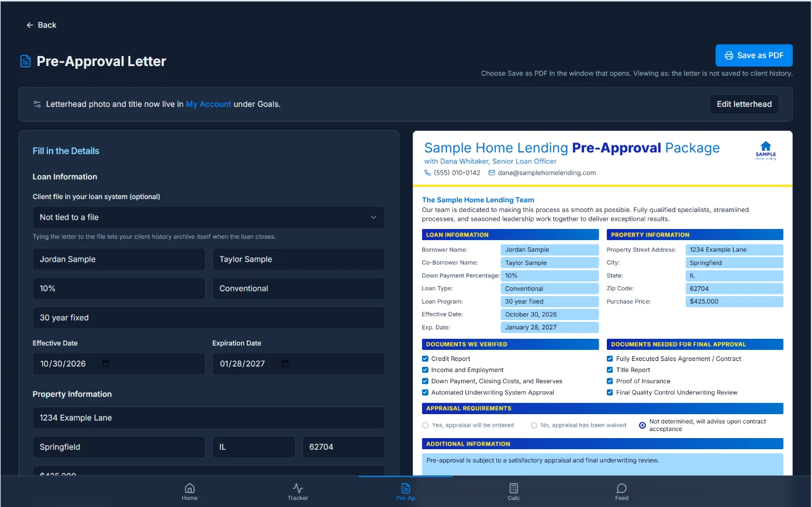Open Calc from bottom navigation
Image resolution: width=812 pixels, height=507 pixels.
[x=513, y=492]
